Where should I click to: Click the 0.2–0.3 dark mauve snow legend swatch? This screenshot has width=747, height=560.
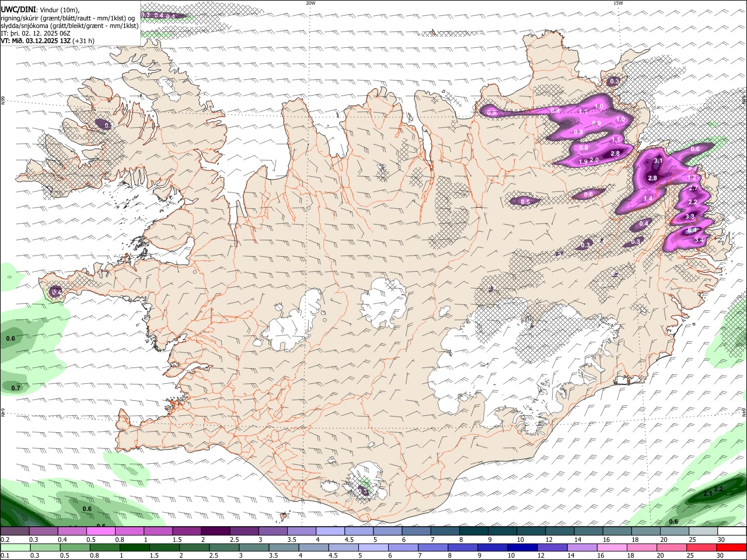tap(15, 531)
